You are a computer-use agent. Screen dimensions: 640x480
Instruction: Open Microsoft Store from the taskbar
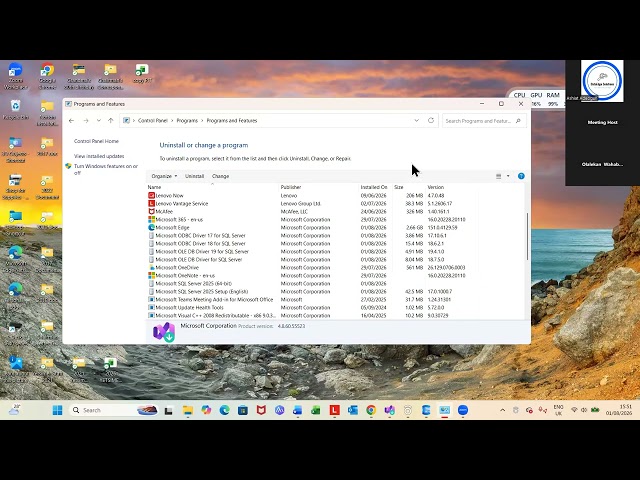pyautogui.click(x=243, y=410)
